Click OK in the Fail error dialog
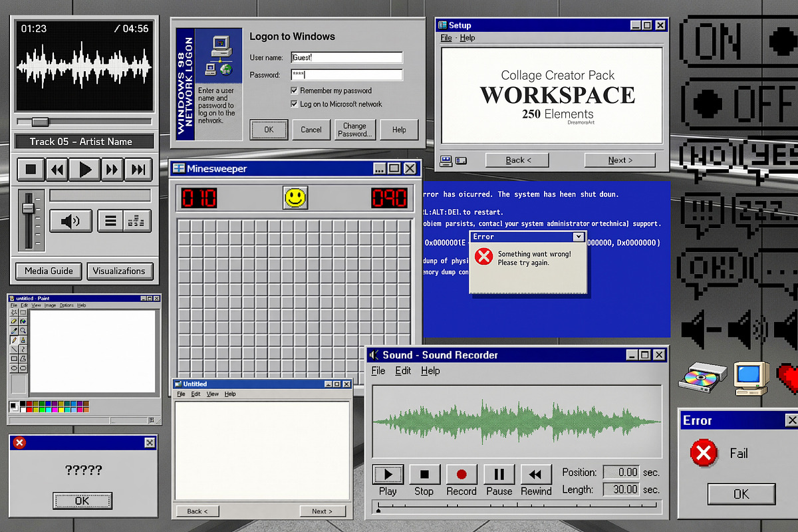 [x=741, y=494]
